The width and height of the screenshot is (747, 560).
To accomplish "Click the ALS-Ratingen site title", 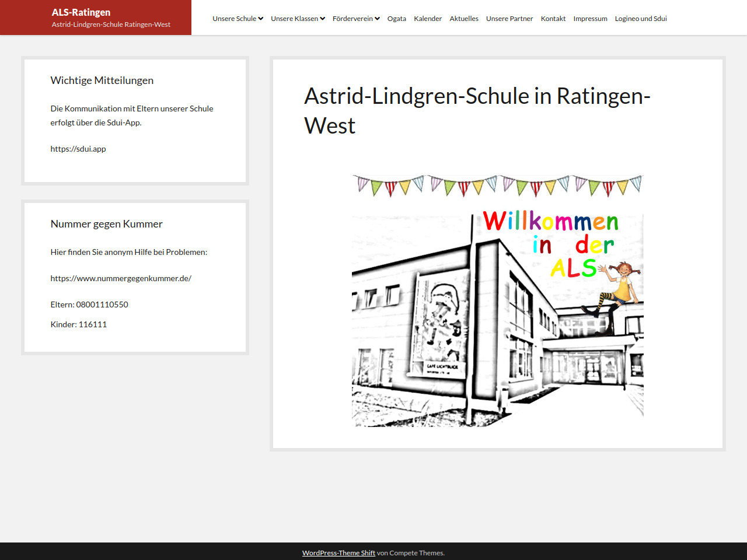I will (81, 12).
